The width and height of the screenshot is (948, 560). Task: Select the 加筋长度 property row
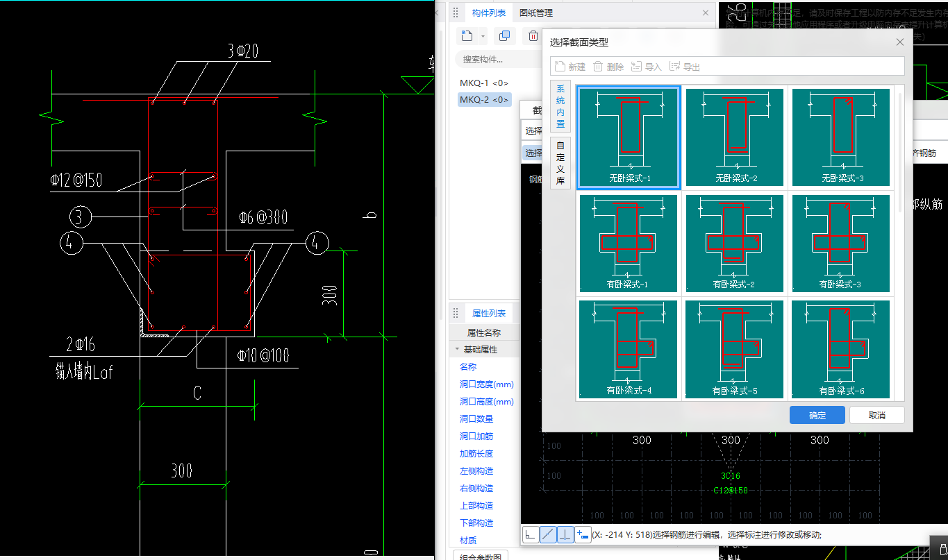(x=484, y=453)
